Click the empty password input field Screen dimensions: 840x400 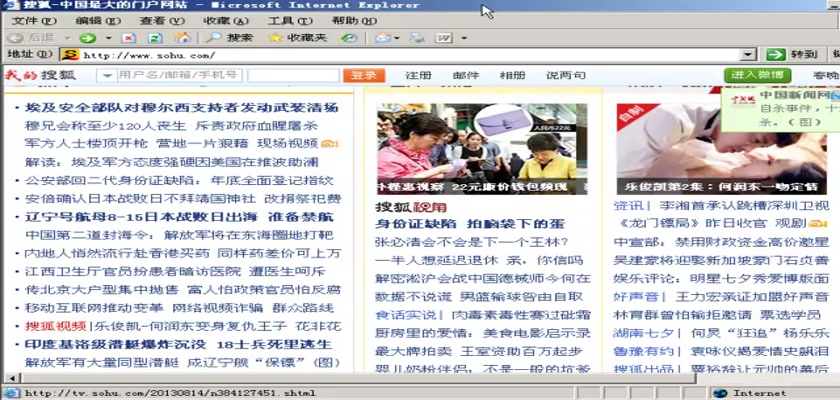[293, 76]
